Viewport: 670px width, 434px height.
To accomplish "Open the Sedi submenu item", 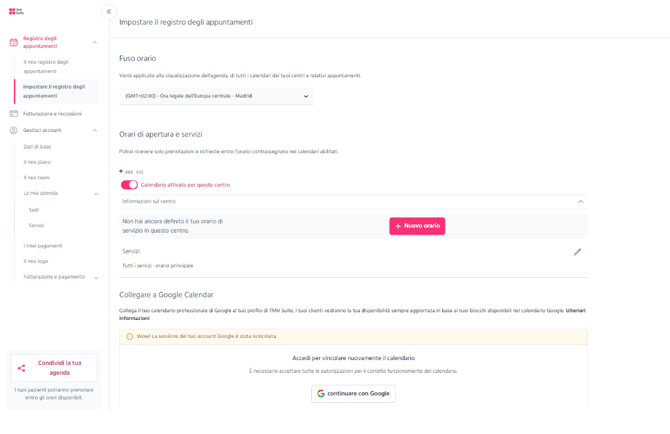I will pos(34,210).
